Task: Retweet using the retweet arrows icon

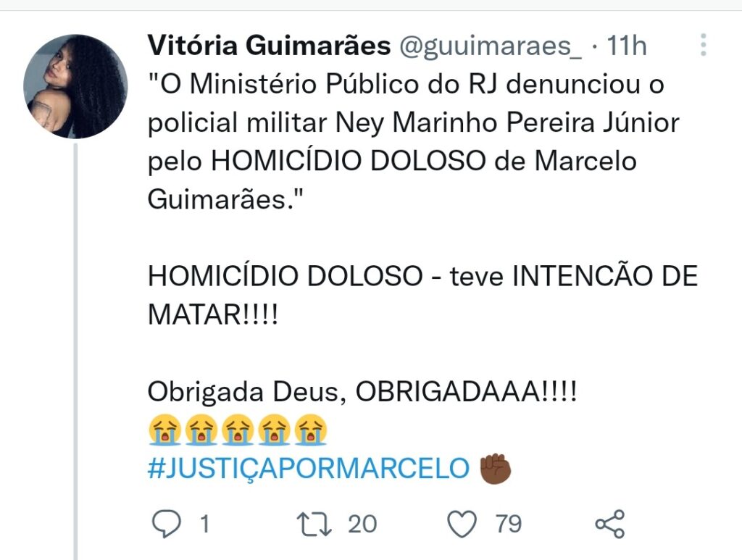Action: (x=314, y=525)
